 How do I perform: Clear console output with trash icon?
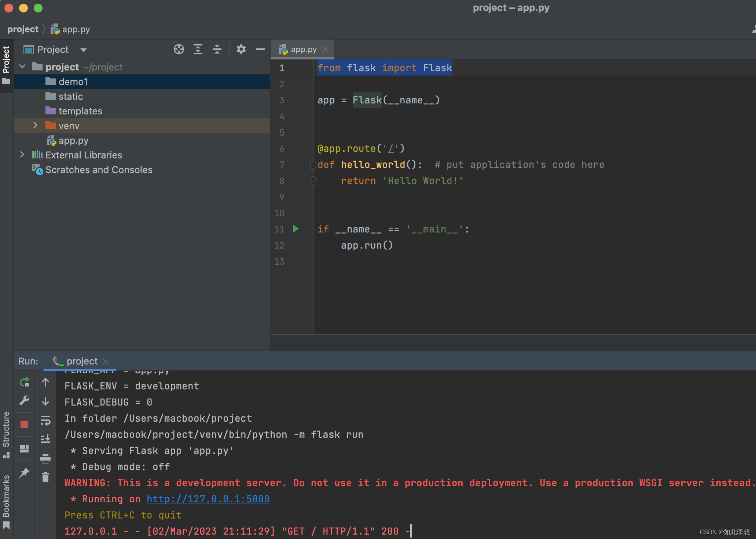45,477
